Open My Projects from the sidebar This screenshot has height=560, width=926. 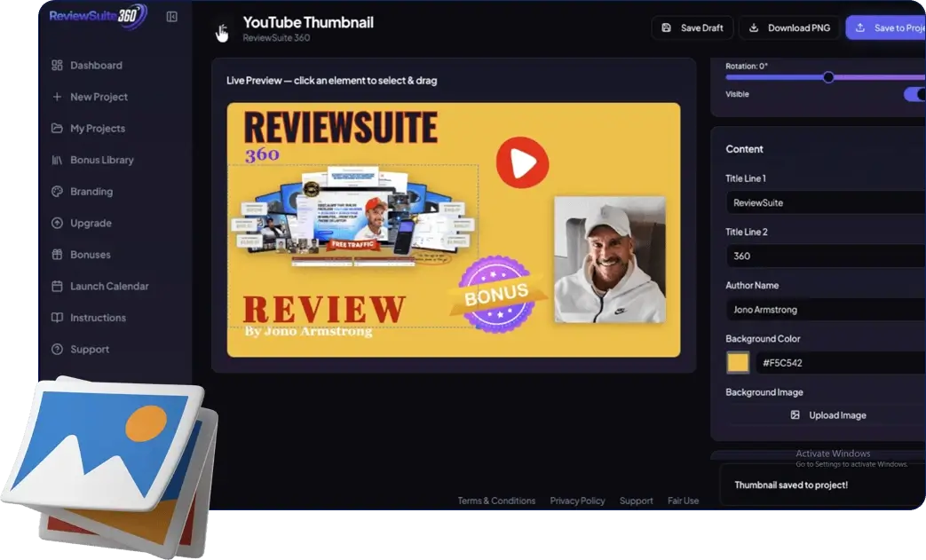click(55, 128)
